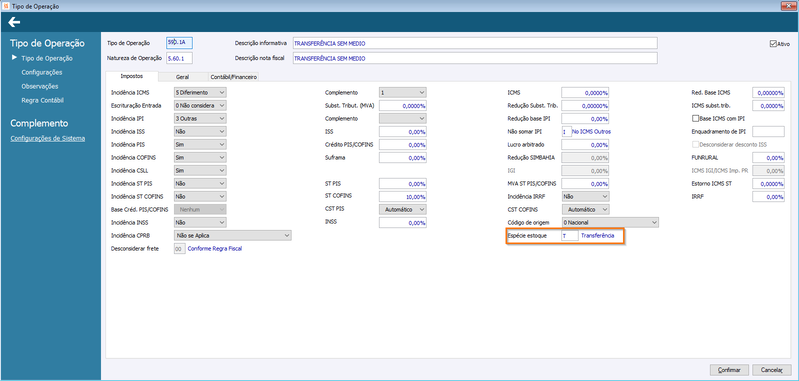799x381 pixels.
Task: Click the Cancelar button
Action: point(771,370)
